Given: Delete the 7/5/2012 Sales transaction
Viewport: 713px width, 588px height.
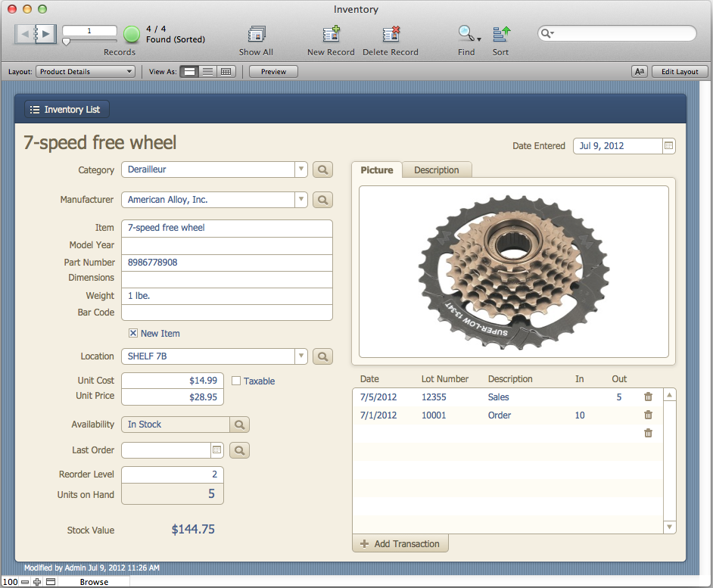Looking at the screenshot, I should [x=649, y=397].
